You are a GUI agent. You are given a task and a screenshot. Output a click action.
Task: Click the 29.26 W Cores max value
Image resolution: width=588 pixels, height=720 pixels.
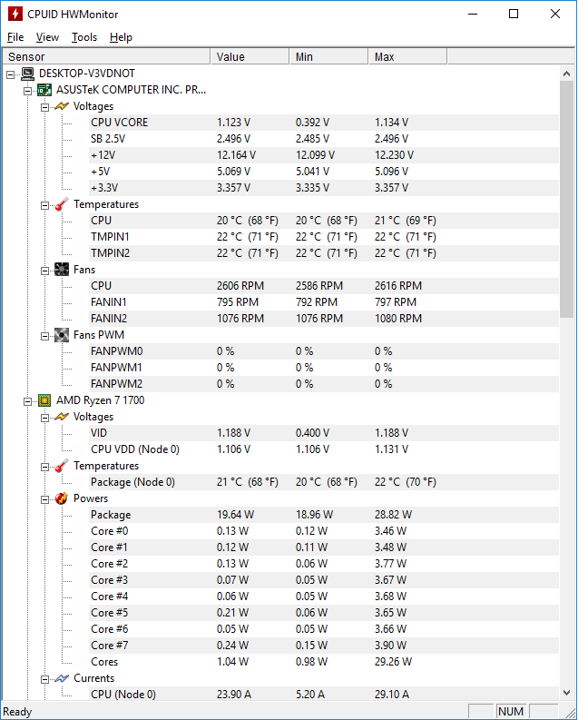coord(394,662)
